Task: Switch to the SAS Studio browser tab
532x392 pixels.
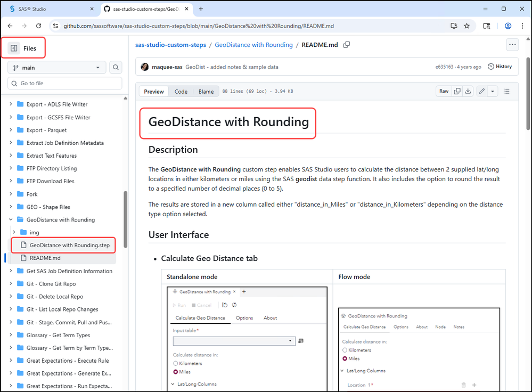Action: click(x=51, y=9)
